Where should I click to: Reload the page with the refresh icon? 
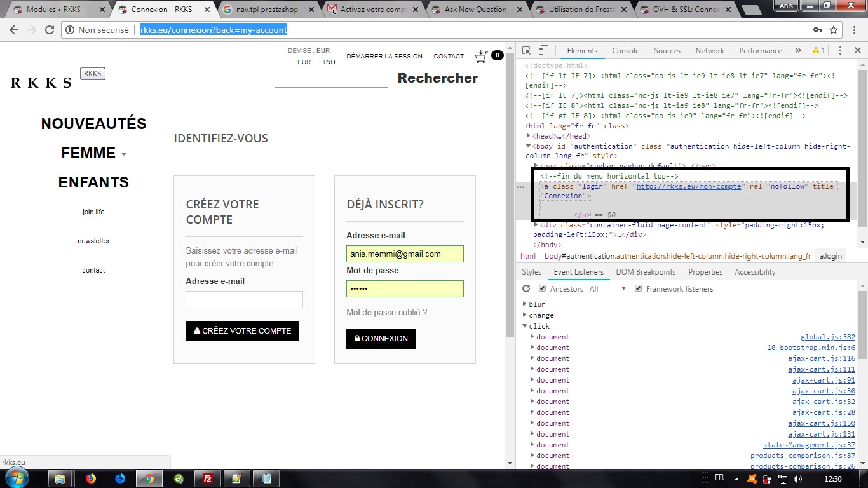(x=50, y=30)
